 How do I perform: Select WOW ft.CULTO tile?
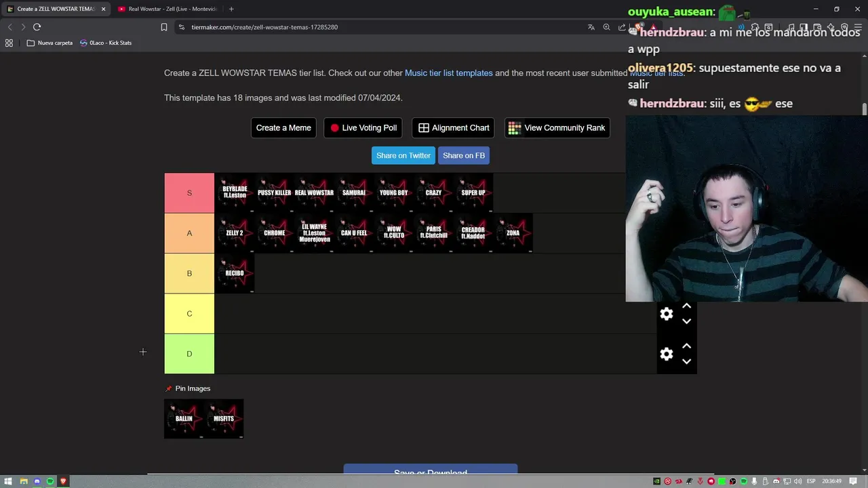coord(393,233)
